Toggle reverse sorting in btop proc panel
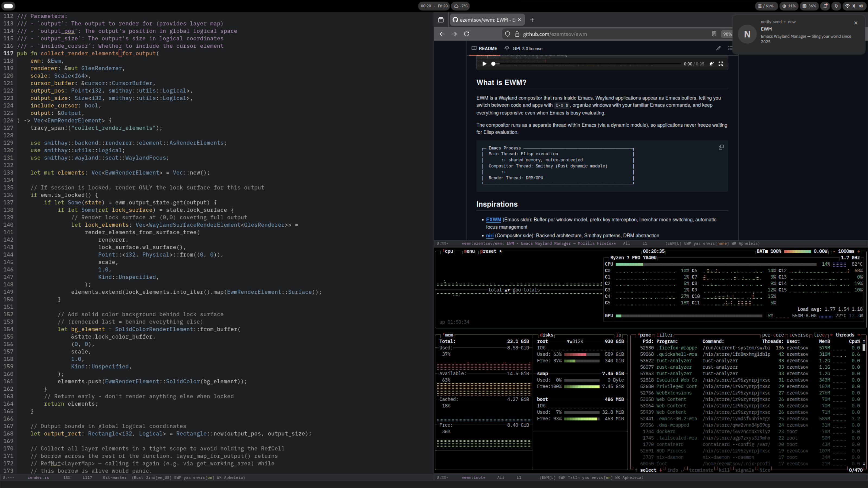 (x=799, y=335)
